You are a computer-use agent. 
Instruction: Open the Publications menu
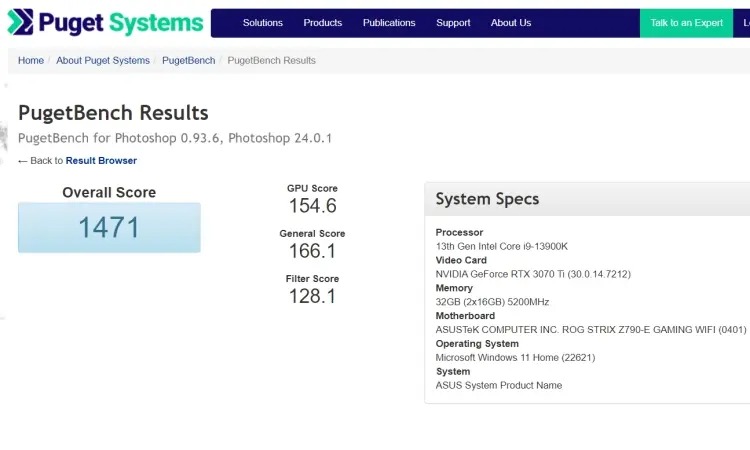(x=389, y=23)
